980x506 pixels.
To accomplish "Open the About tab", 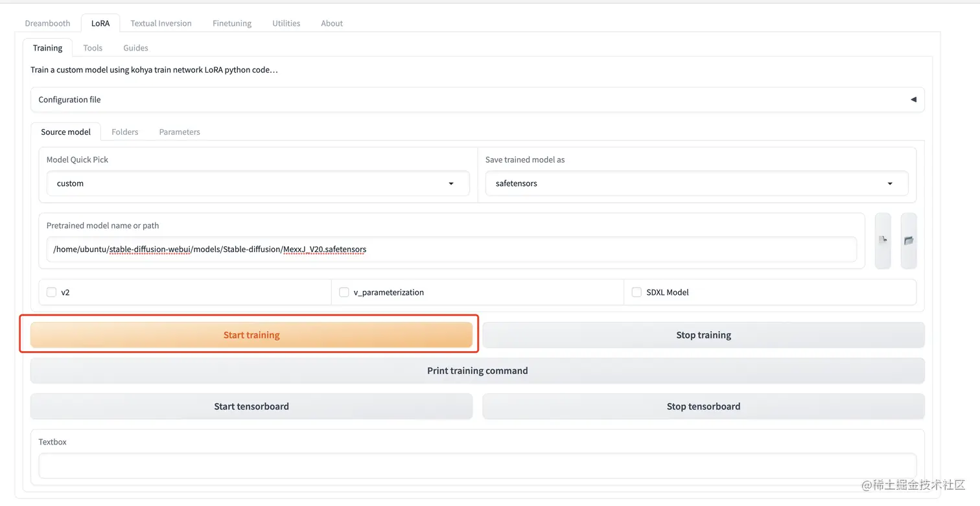I will coord(332,23).
